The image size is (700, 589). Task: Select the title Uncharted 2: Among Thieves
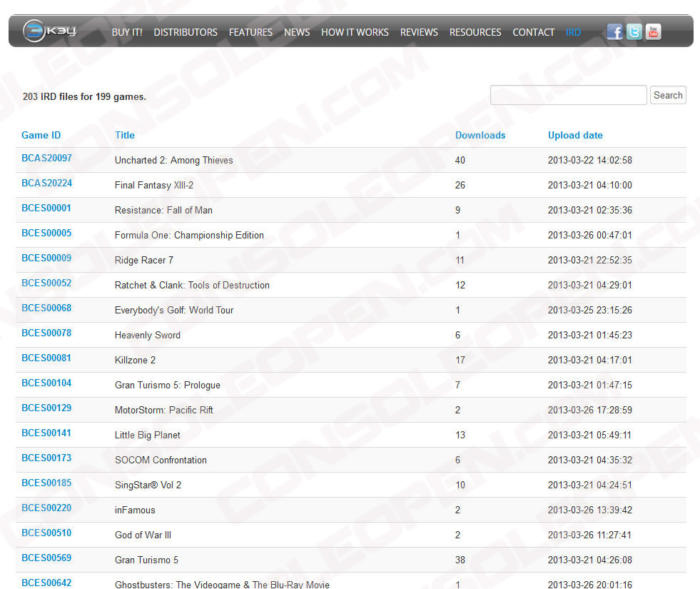tap(173, 161)
